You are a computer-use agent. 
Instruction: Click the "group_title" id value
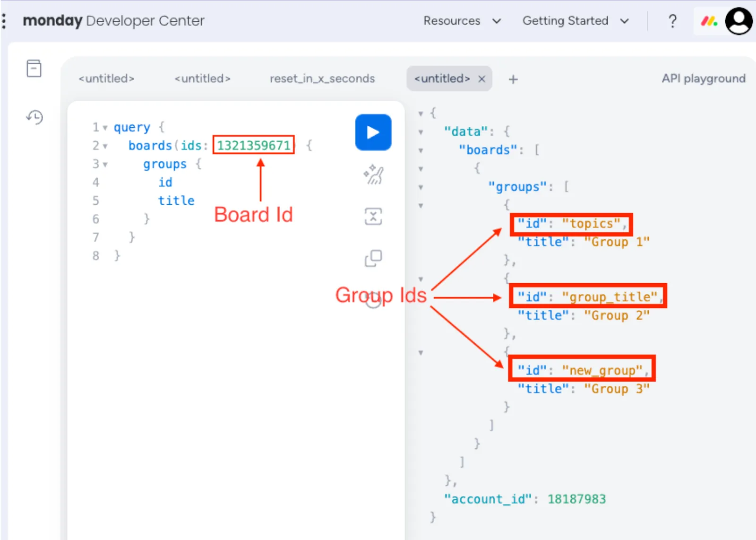point(610,297)
